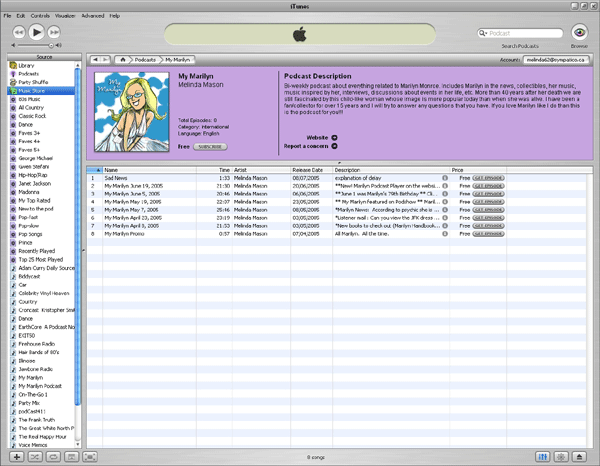Click the high volume speaker icon
This screenshot has width=600, height=466.
click(x=59, y=45)
